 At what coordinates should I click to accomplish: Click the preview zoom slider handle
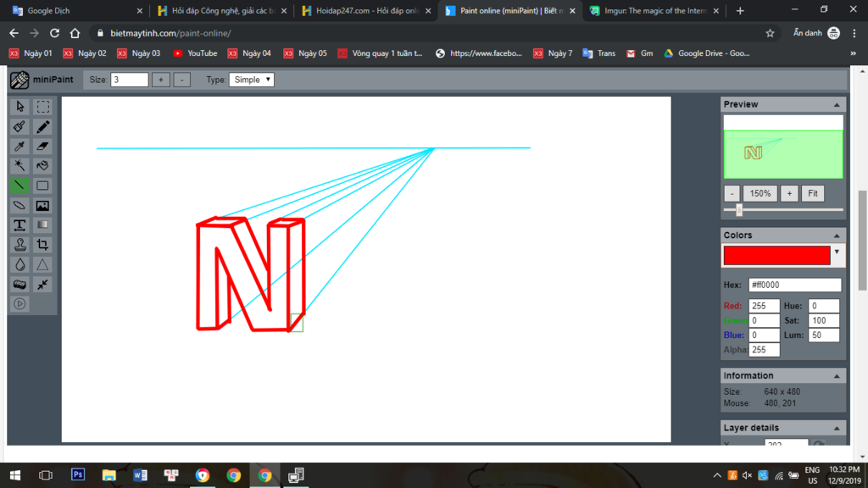coord(739,210)
